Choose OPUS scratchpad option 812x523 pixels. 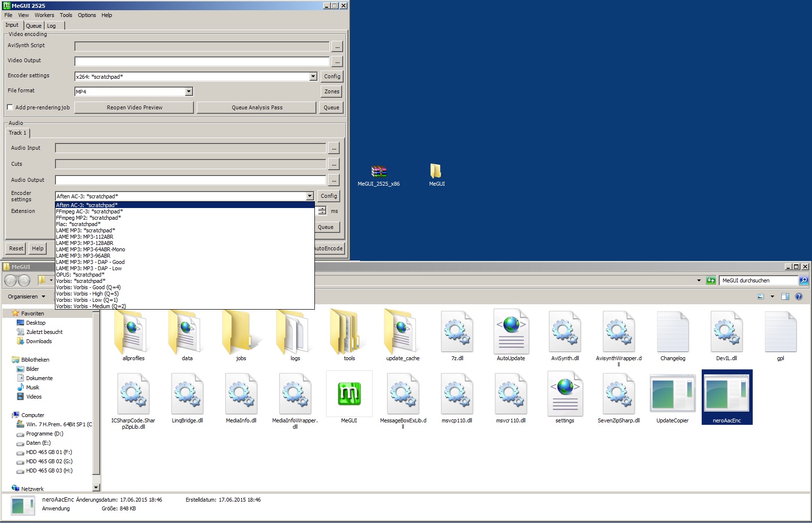click(185, 275)
